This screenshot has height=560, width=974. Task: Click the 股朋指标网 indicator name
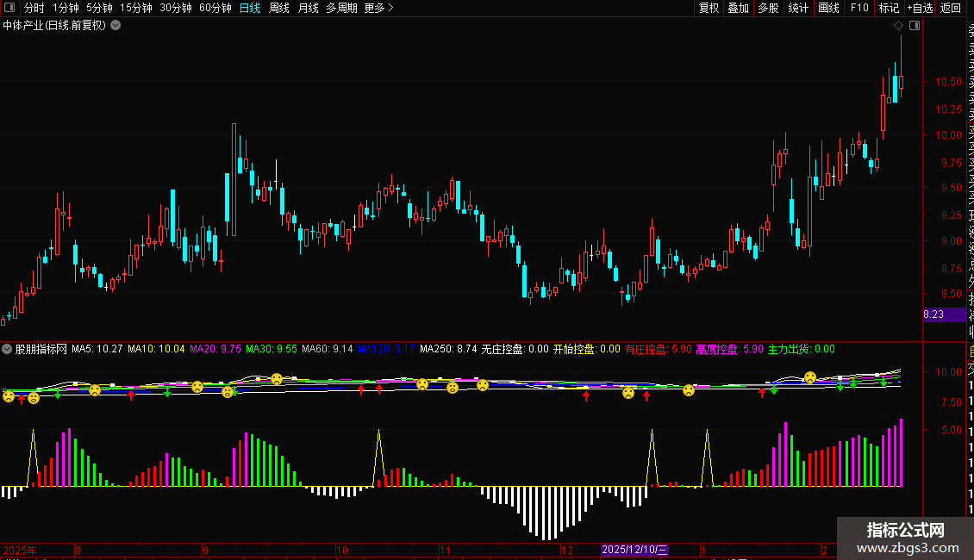coord(41,349)
